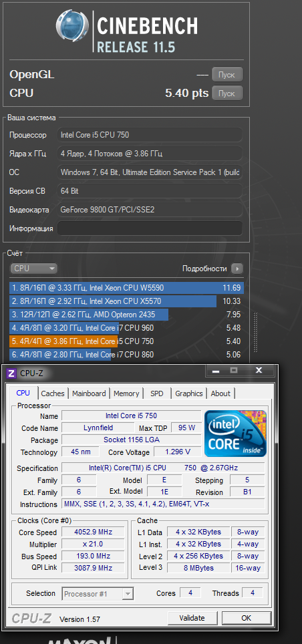
Task: Open the CPU ranking type dropdown
Action: (x=33, y=269)
